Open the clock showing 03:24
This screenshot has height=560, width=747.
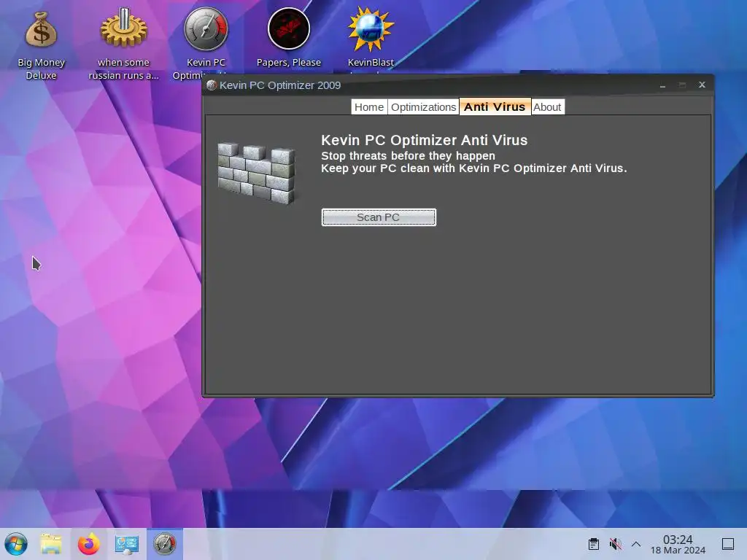tap(678, 544)
